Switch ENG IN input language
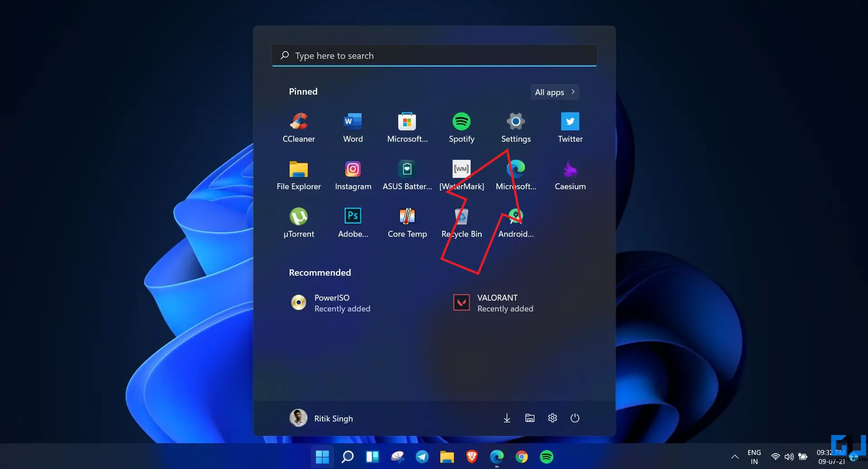868x469 pixels. tap(754, 457)
